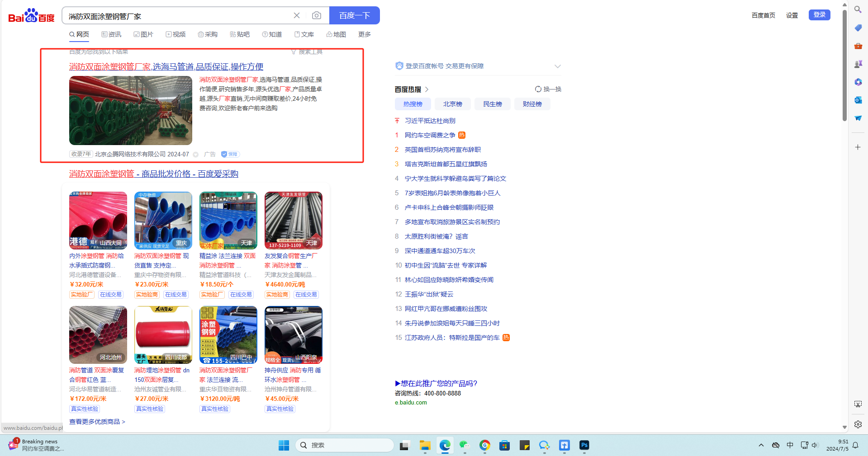Switch to the 视频 tab

tap(175, 34)
